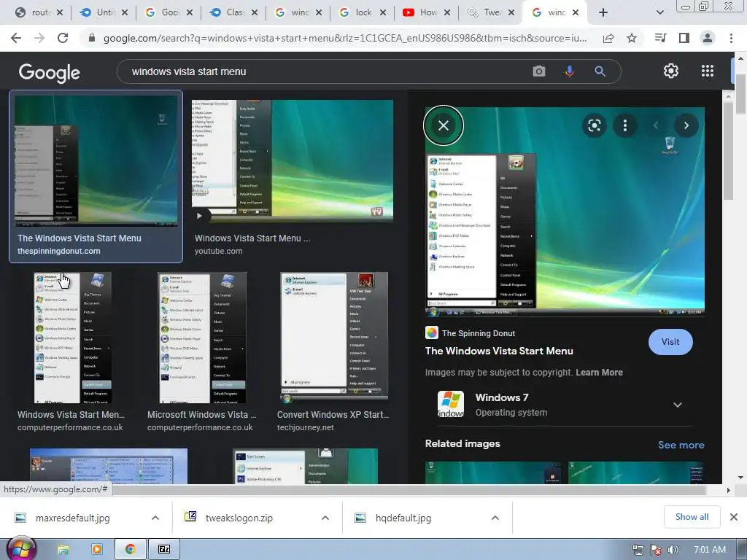This screenshot has height=560, width=747.
Task: Click See more related images
Action: (681, 445)
